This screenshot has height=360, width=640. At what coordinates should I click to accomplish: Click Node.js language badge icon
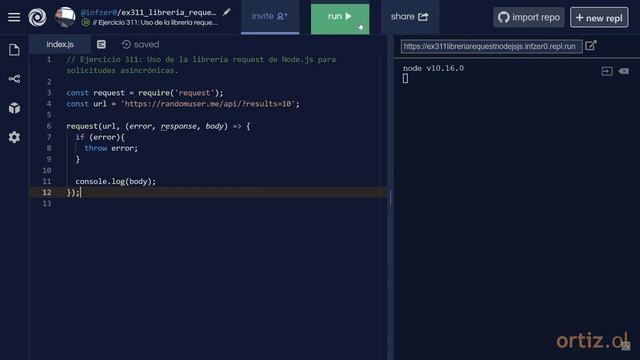click(x=86, y=23)
